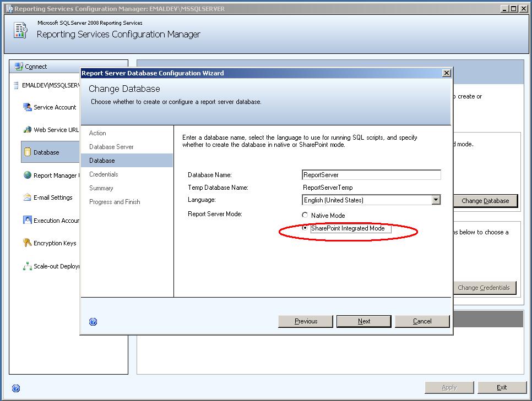Go to Progress and Finish step
The width and height of the screenshot is (532, 401).
coord(115,202)
